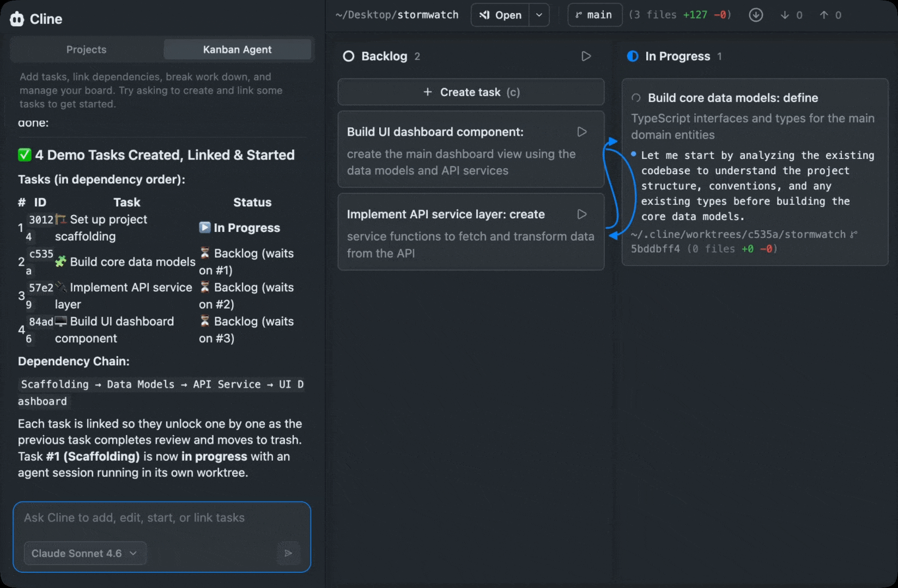Click commit hash 5bddbff4 on the card
This screenshot has height=588, width=898.
point(656,249)
